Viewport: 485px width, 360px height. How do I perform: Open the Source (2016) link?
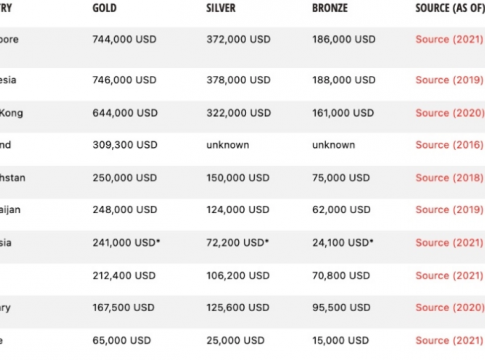point(449,145)
